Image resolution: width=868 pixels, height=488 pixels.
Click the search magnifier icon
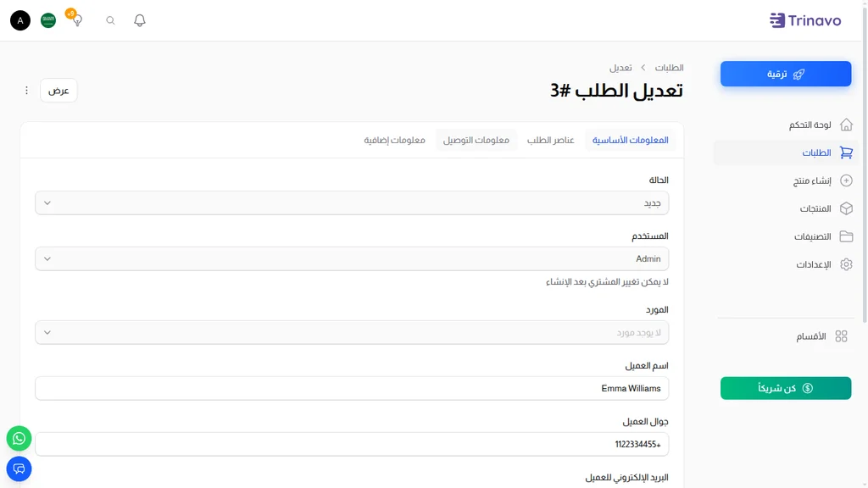pyautogui.click(x=111, y=20)
